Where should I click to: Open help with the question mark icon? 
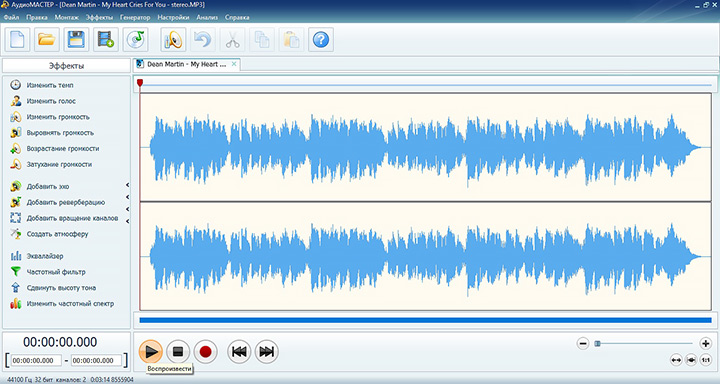(321, 40)
